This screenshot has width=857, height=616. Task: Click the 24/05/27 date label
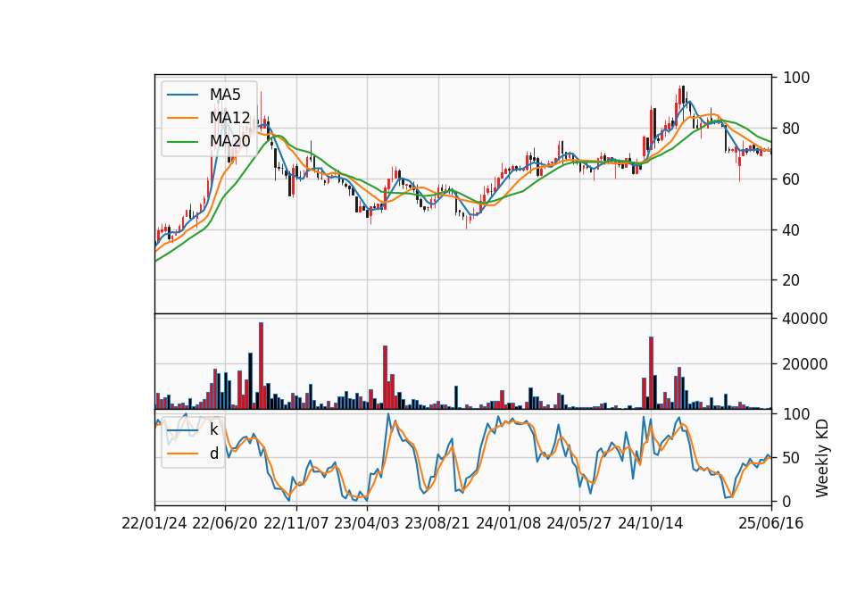(578, 524)
